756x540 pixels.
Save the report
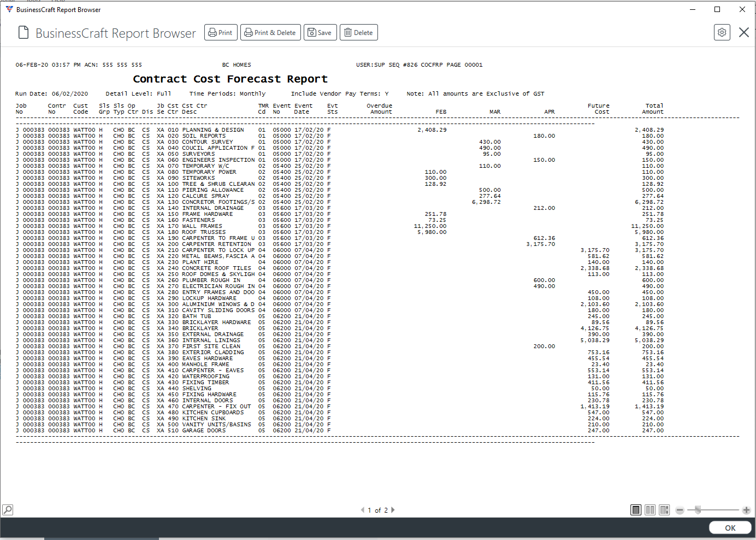(x=320, y=32)
